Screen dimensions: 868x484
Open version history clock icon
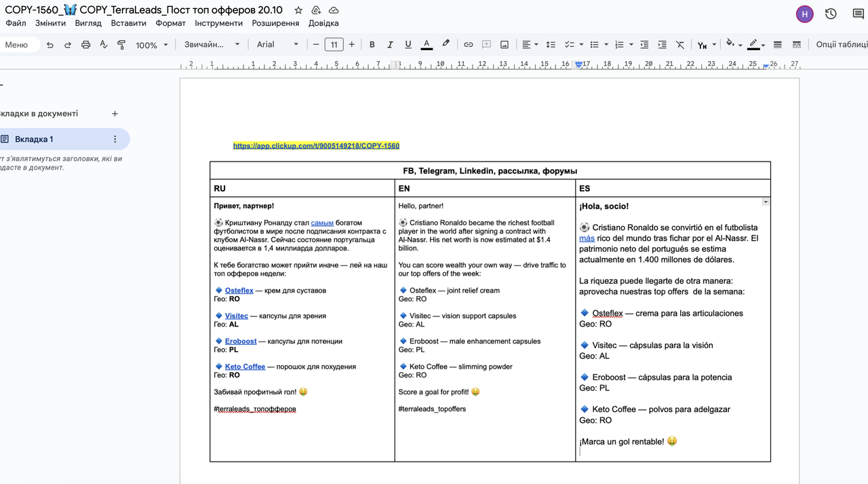831,14
